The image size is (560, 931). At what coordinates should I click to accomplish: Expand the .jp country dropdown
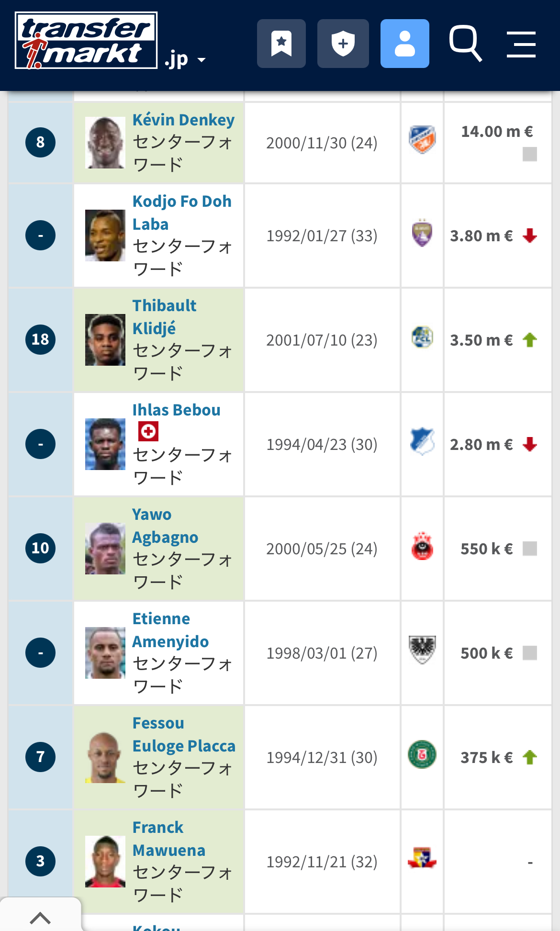[x=185, y=59]
